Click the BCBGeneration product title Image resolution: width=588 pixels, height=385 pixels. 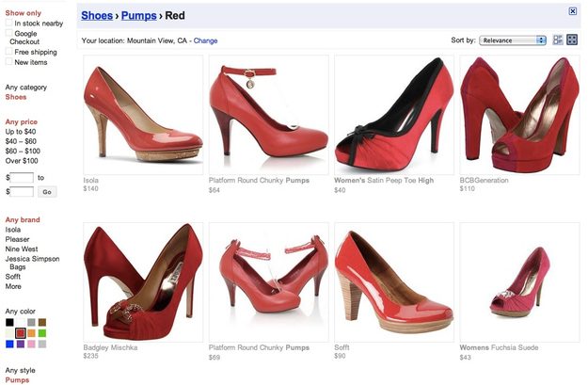point(485,181)
